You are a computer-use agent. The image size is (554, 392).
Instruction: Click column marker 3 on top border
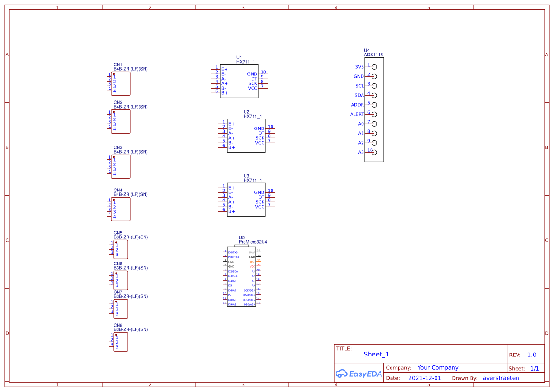242,7
